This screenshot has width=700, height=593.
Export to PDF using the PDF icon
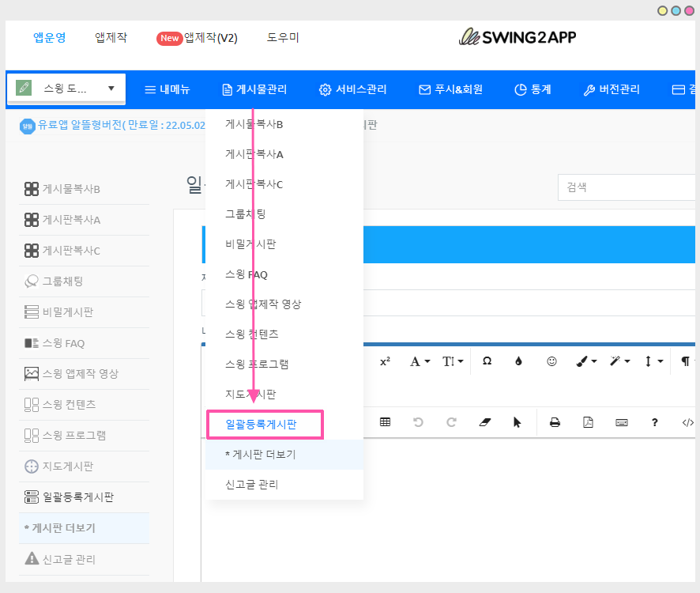[x=588, y=422]
